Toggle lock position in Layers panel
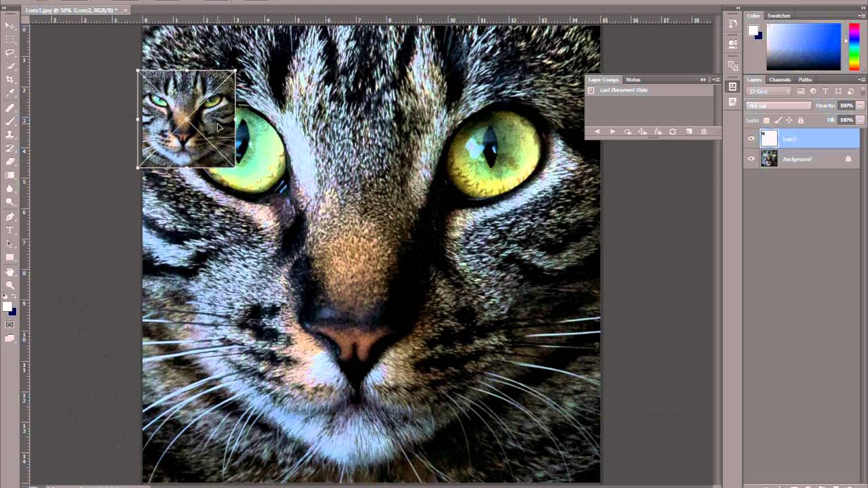The image size is (868, 488). pos(789,120)
